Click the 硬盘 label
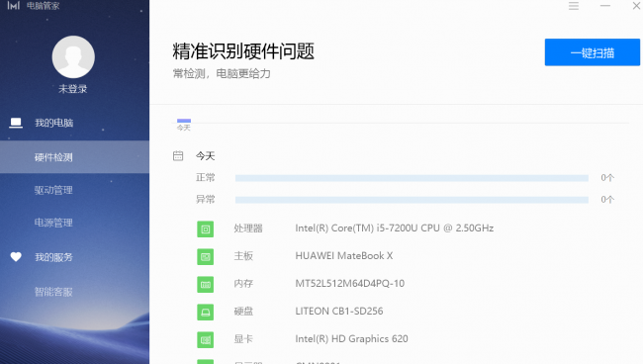 [243, 312]
